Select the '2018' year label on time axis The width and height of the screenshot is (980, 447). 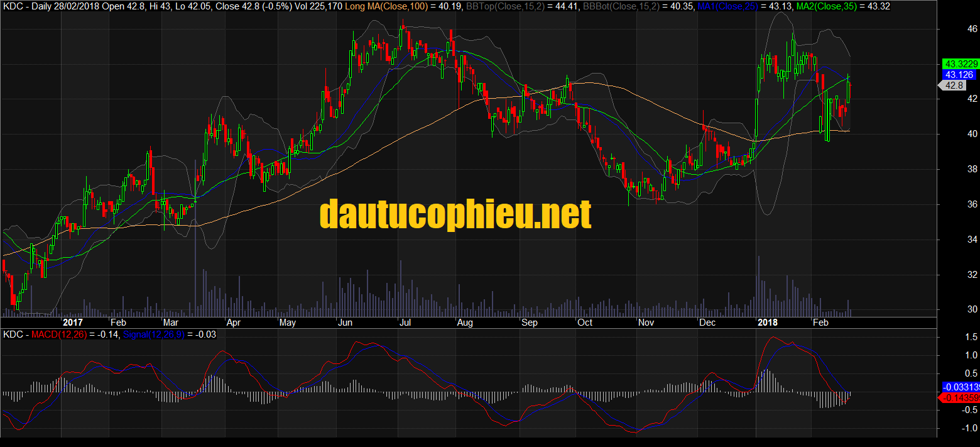coord(767,323)
